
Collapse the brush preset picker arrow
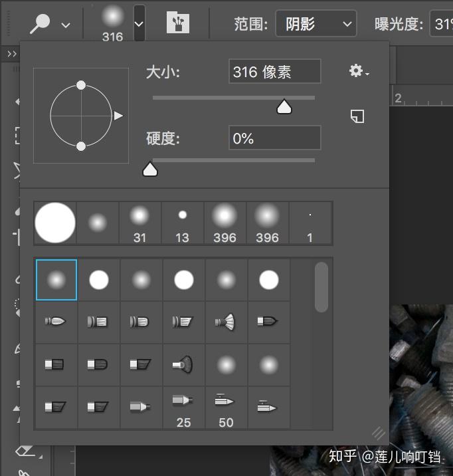coord(139,23)
